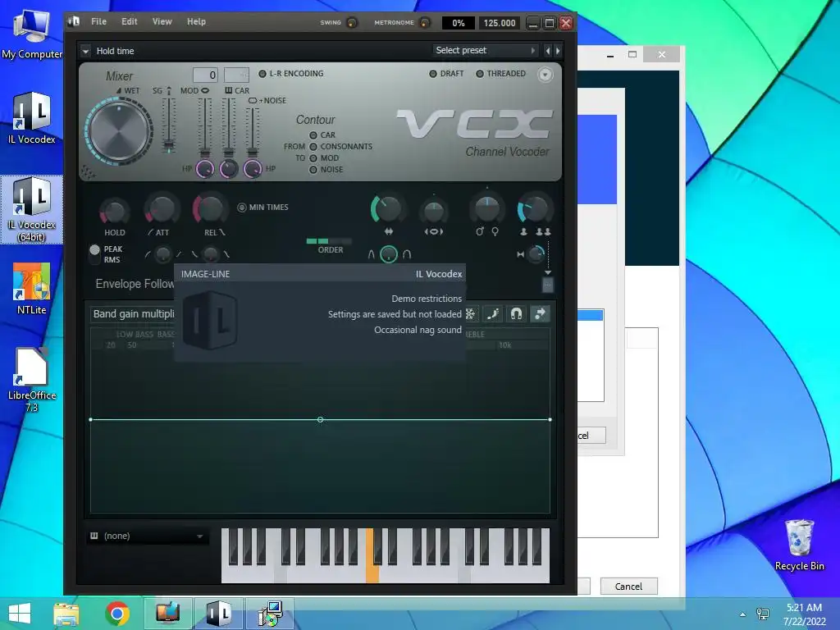This screenshot has width=840, height=630.
Task: Click the Hold knob
Action: 114,211
